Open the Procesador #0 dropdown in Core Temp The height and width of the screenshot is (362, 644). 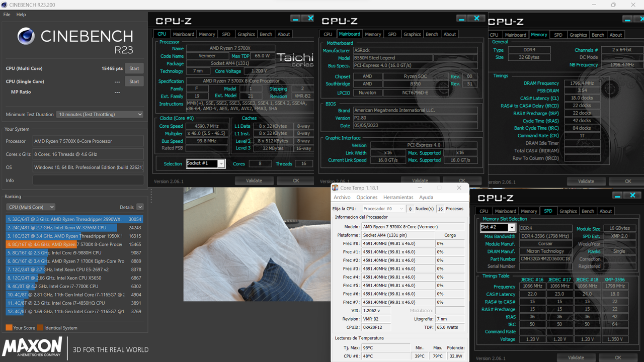[383, 209]
